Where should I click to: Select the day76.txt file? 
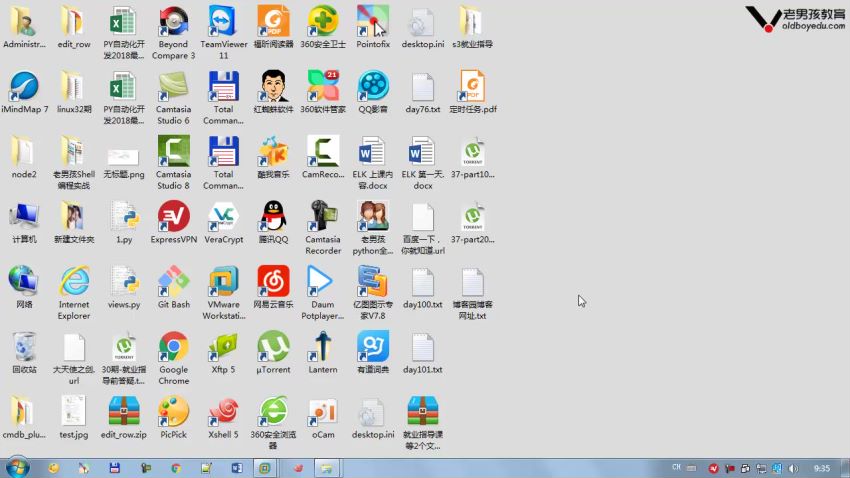pyautogui.click(x=423, y=92)
